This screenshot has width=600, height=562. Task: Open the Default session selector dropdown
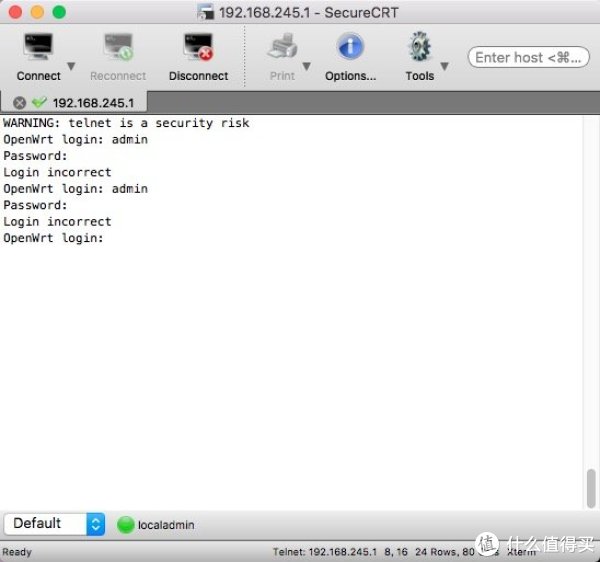[x=95, y=524]
